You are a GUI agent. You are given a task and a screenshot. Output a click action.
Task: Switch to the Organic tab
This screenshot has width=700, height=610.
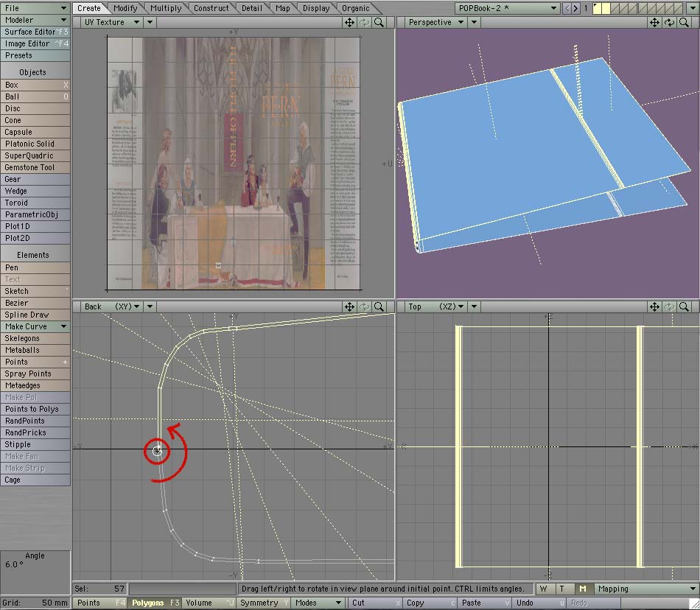point(355,8)
